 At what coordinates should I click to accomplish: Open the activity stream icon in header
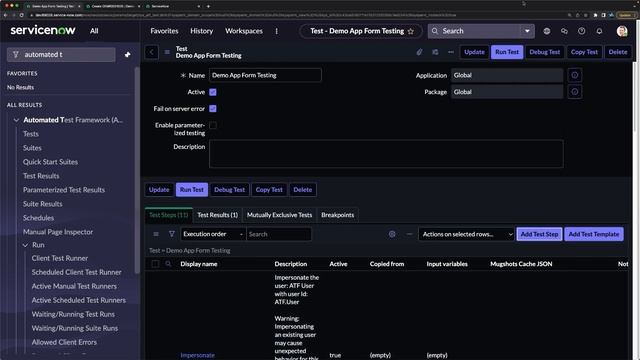tap(435, 52)
